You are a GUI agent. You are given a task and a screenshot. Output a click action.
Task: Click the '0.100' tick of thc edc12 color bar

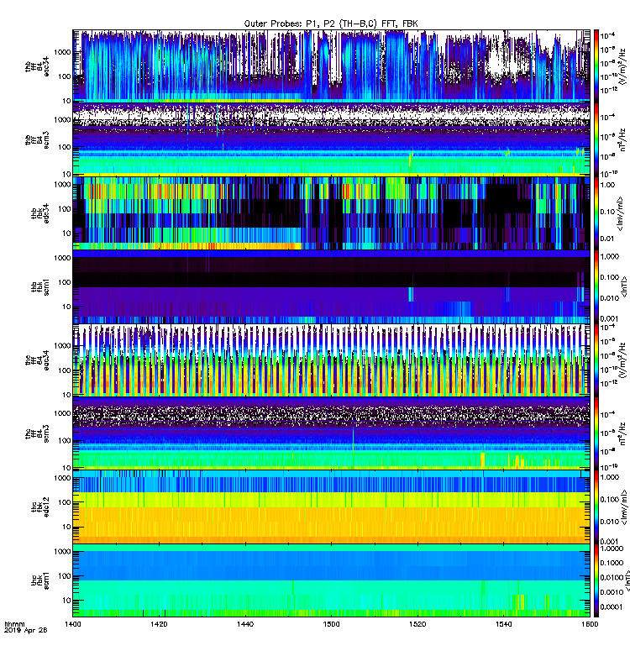610,499
